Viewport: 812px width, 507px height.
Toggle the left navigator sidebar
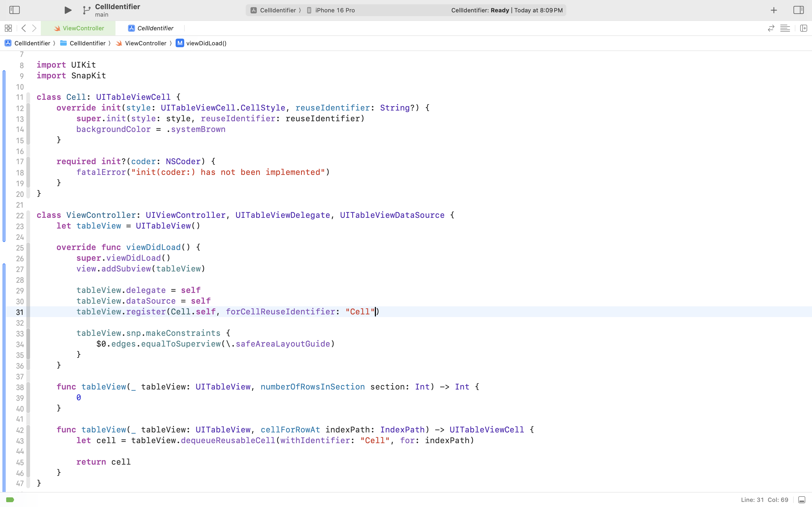click(15, 10)
